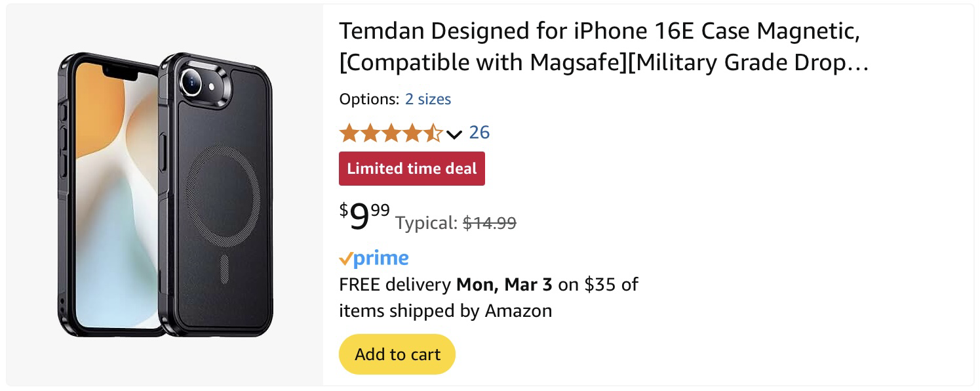
Task: Click the camera lens on the case photo
Action: coord(191,81)
